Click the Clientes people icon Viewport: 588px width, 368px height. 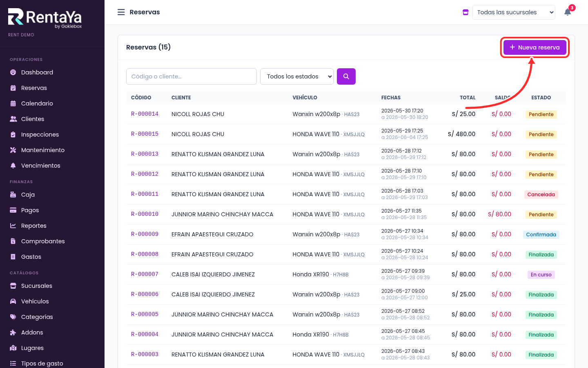point(13,119)
